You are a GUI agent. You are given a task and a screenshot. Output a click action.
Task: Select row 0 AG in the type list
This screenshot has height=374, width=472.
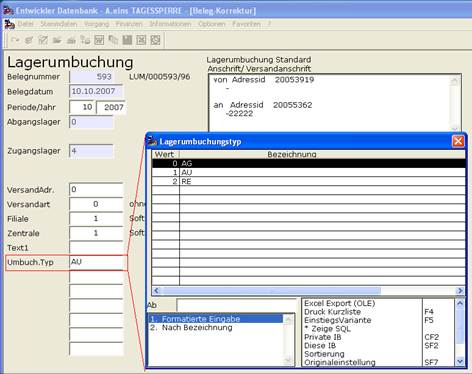pyautogui.click(x=309, y=163)
